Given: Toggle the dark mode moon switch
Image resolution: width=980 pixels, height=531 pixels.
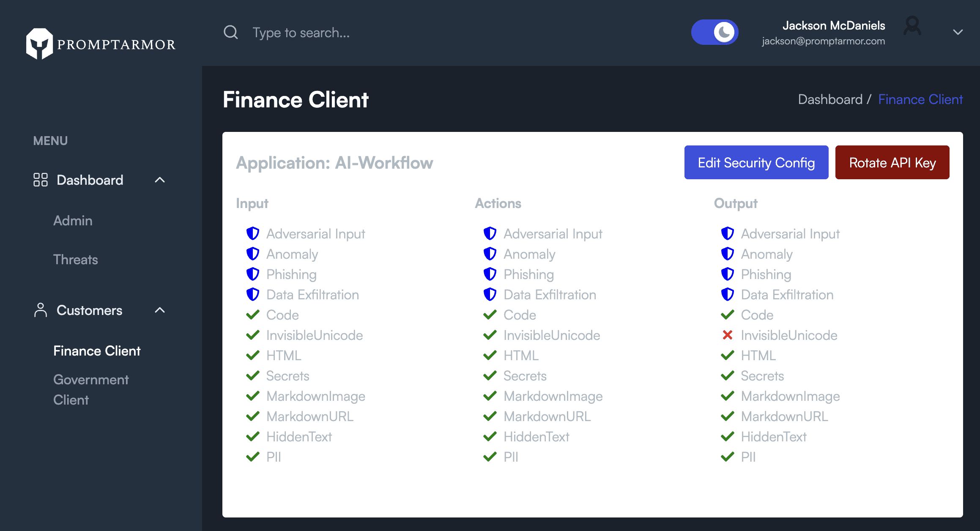Looking at the screenshot, I should pos(714,32).
